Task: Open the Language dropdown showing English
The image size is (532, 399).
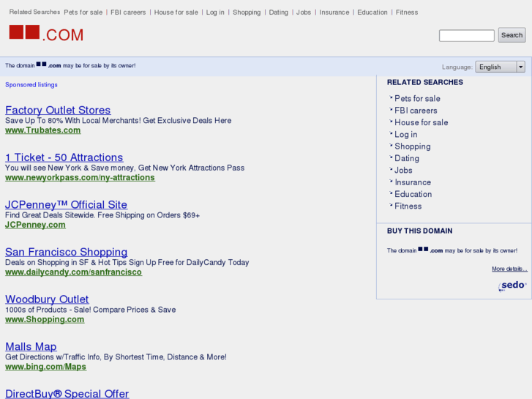Action: click(500, 67)
